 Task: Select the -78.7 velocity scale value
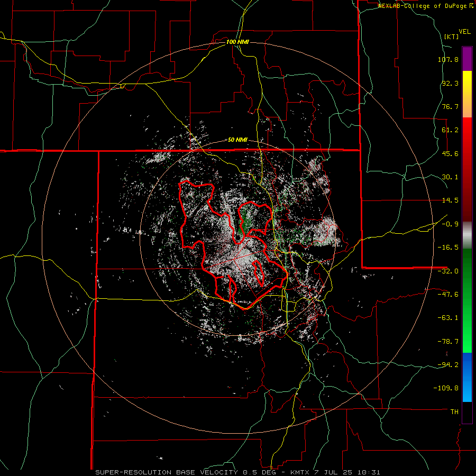448,342
